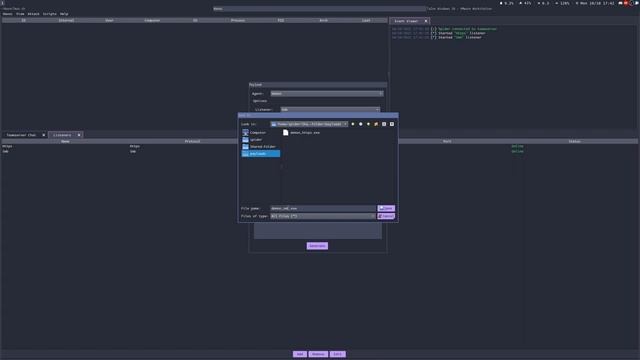Click the 47% indicator in top bar
The height and width of the screenshot is (360, 640).
pyautogui.click(x=525, y=3)
